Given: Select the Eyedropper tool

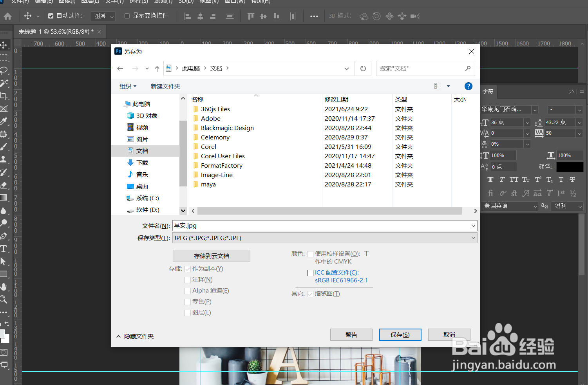Looking at the screenshot, I should click(x=4, y=121).
